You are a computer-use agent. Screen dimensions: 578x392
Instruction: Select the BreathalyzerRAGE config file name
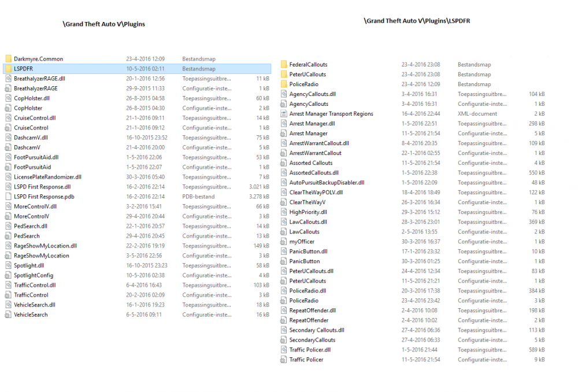36,88
